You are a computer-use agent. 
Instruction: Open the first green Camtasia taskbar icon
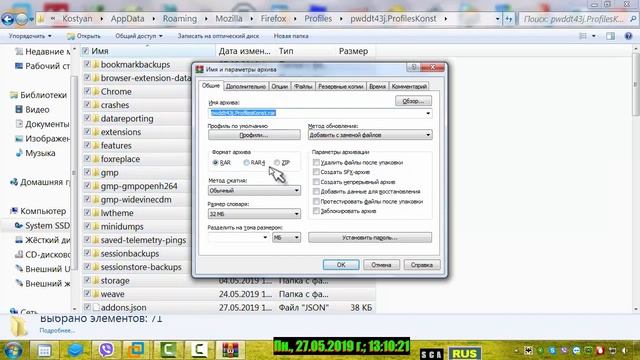[x=168, y=350]
